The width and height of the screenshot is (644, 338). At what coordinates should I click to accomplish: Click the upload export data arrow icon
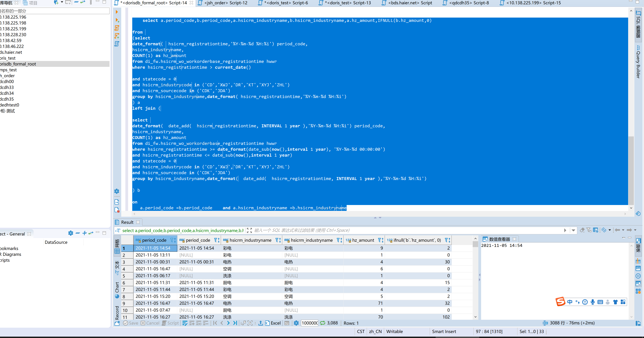click(x=261, y=323)
